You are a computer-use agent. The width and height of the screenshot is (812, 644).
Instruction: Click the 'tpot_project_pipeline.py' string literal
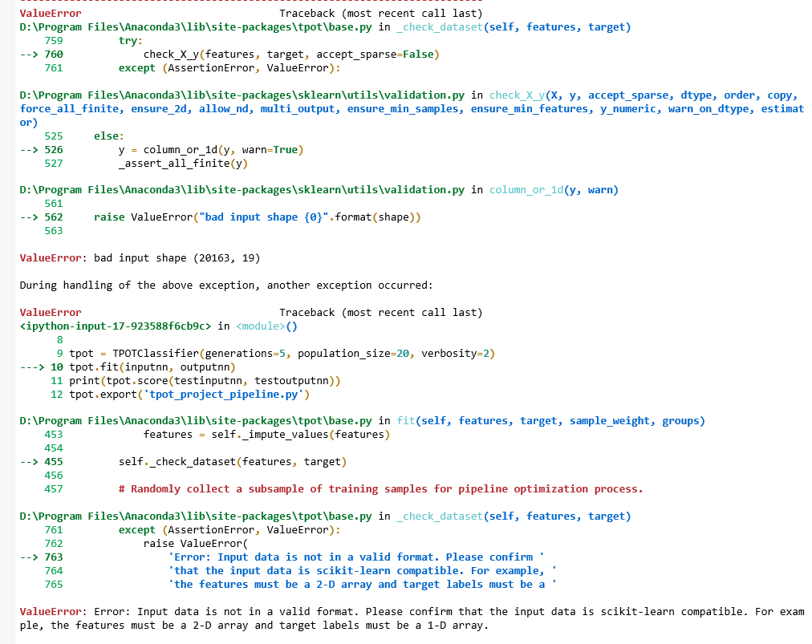click(x=223, y=394)
